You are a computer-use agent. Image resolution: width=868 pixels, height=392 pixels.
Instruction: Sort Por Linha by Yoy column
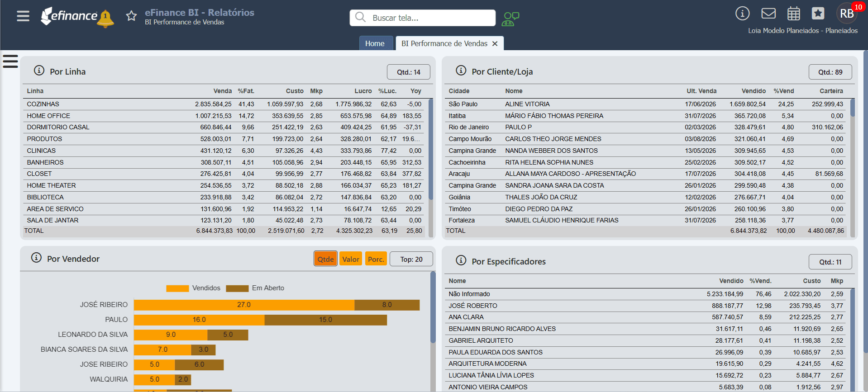click(416, 91)
